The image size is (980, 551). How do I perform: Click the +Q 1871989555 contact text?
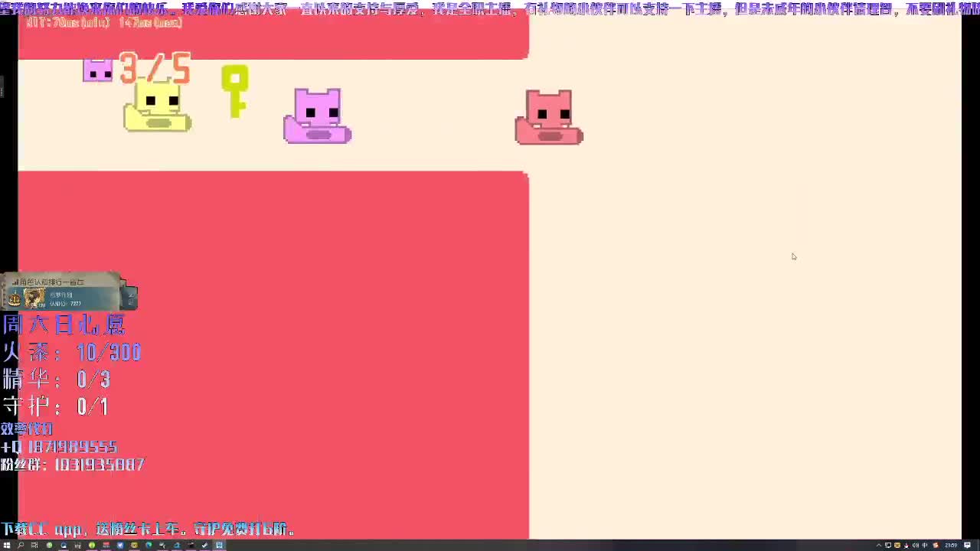pyautogui.click(x=59, y=447)
